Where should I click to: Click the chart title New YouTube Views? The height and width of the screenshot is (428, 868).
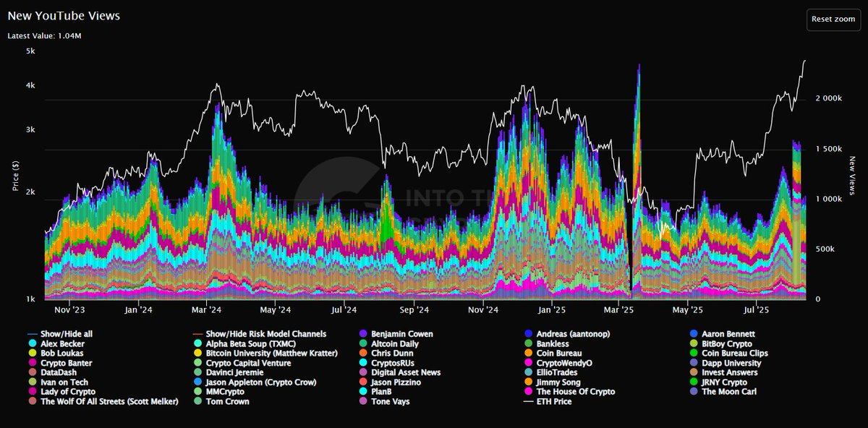tap(64, 15)
